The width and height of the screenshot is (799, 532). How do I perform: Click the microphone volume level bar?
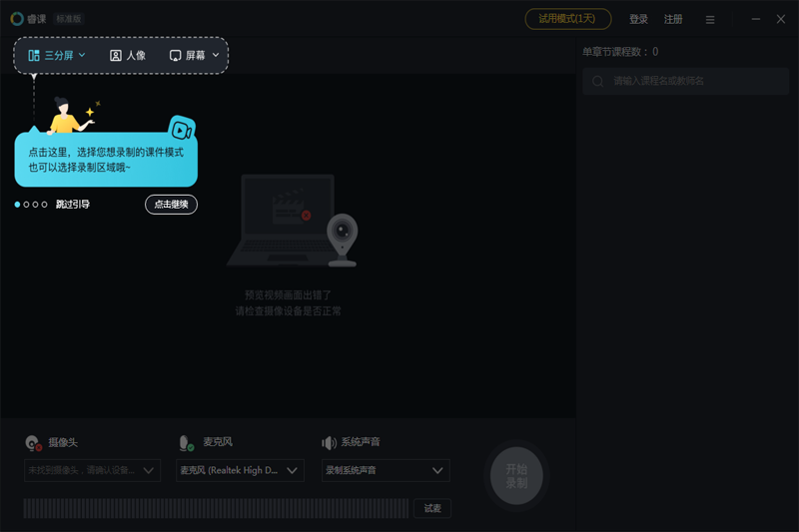(216, 509)
